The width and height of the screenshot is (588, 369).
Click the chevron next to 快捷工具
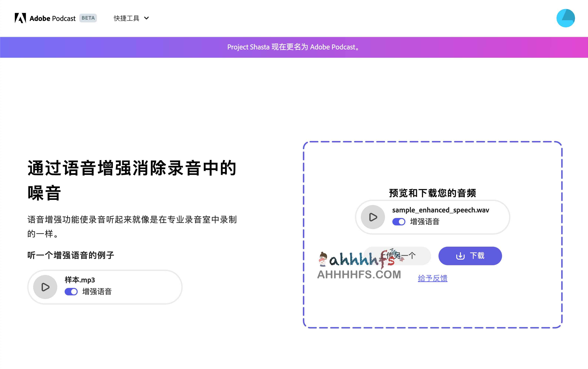(146, 18)
